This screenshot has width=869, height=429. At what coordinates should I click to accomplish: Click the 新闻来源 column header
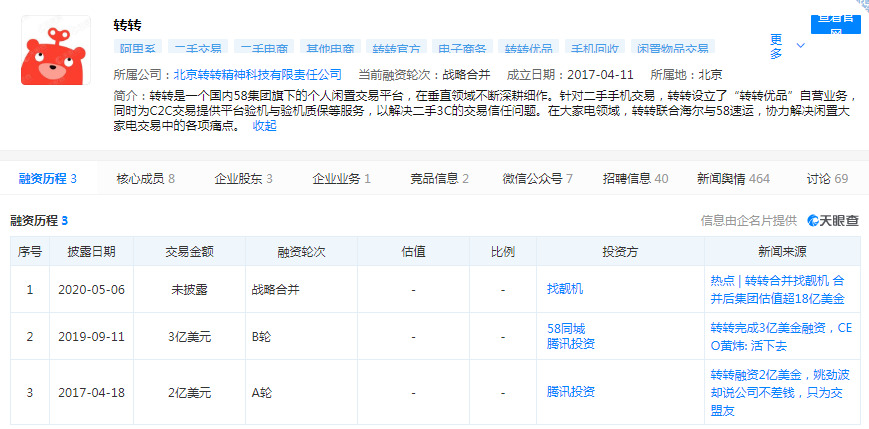pyautogui.click(x=783, y=252)
